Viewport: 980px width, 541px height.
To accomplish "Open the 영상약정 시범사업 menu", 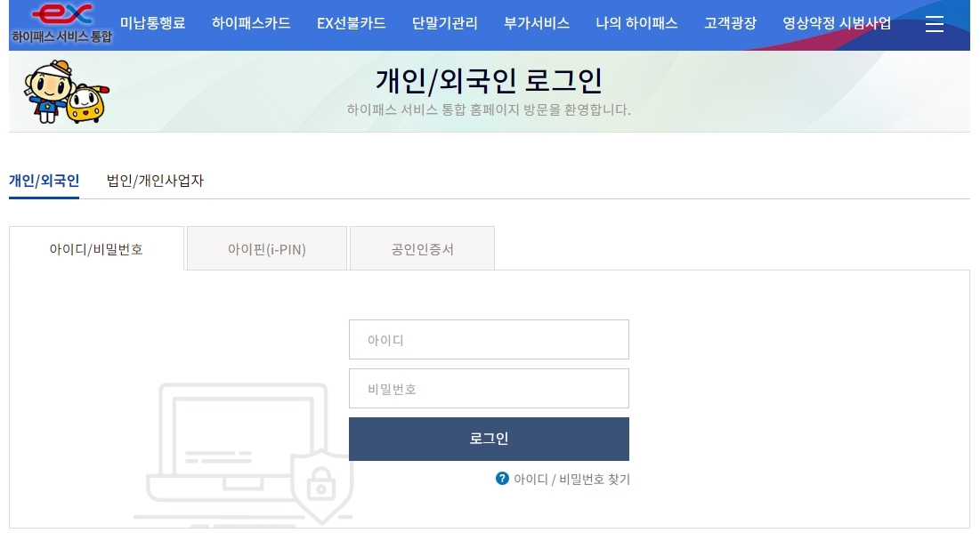I will 837,23.
